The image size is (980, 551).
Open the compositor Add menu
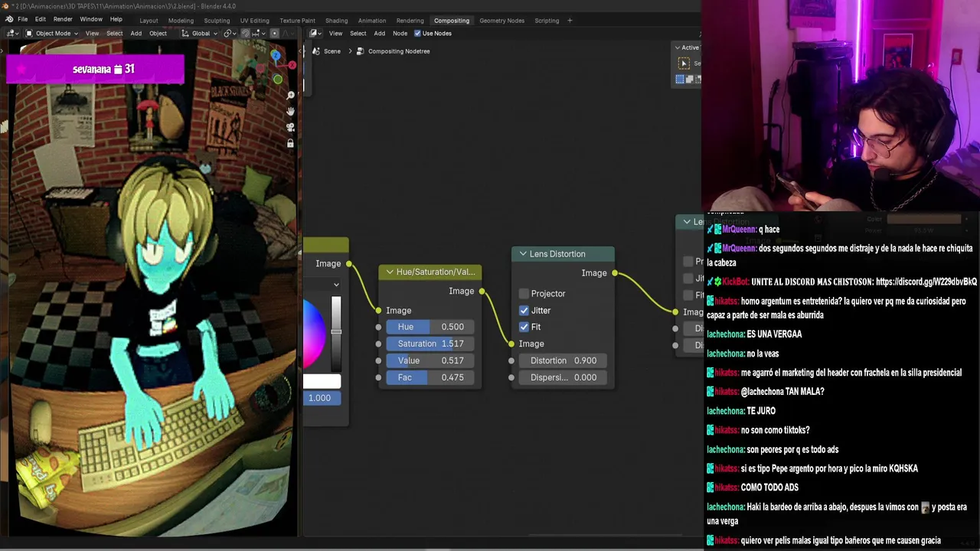(x=379, y=33)
